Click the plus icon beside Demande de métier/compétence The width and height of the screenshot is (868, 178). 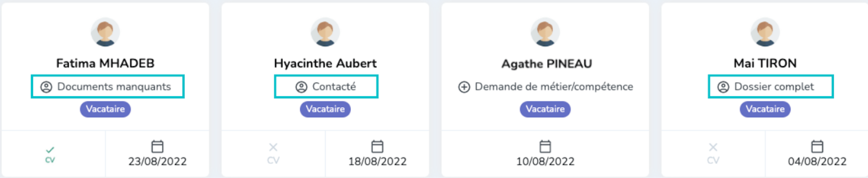pyautogui.click(x=464, y=87)
